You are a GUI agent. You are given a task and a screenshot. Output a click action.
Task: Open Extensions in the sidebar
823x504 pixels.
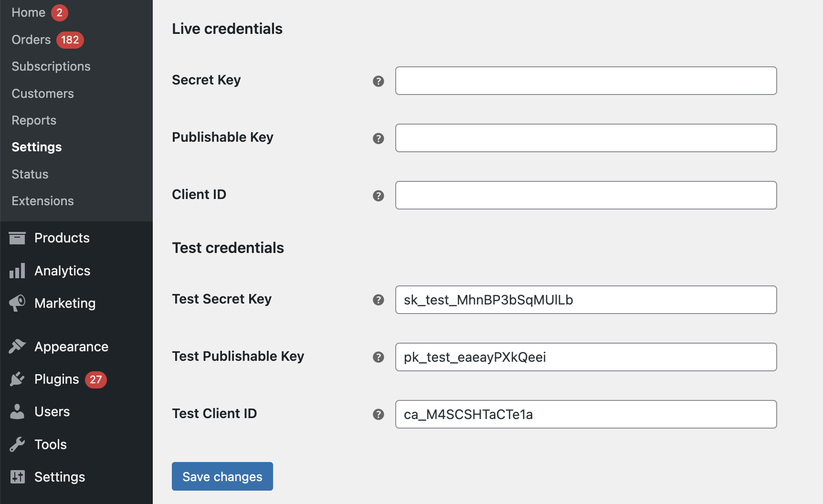tap(42, 201)
